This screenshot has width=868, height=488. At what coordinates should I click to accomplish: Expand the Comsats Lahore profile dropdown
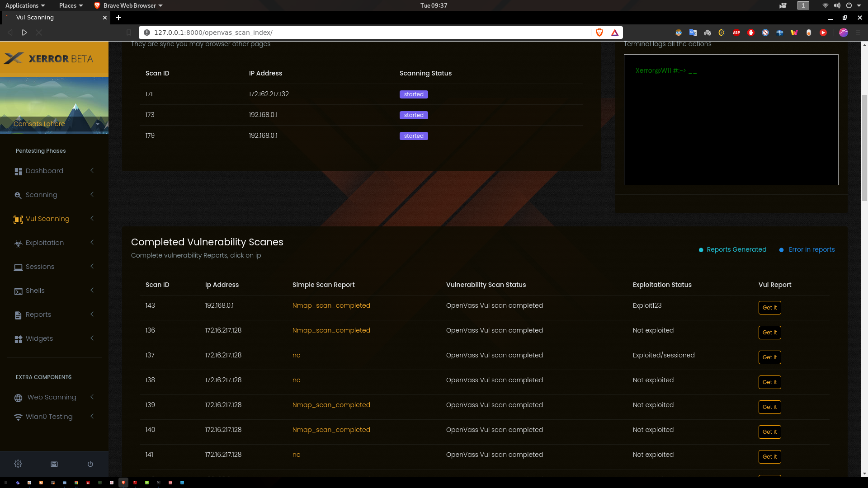click(x=97, y=124)
